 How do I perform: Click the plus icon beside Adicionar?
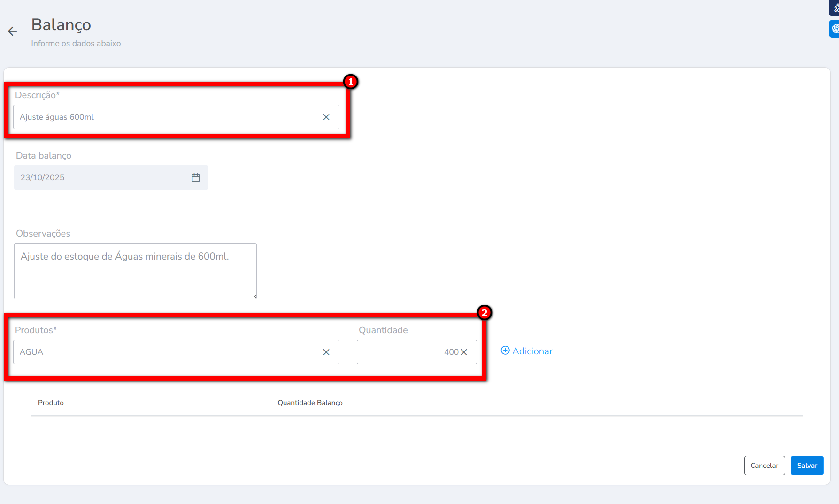click(505, 351)
